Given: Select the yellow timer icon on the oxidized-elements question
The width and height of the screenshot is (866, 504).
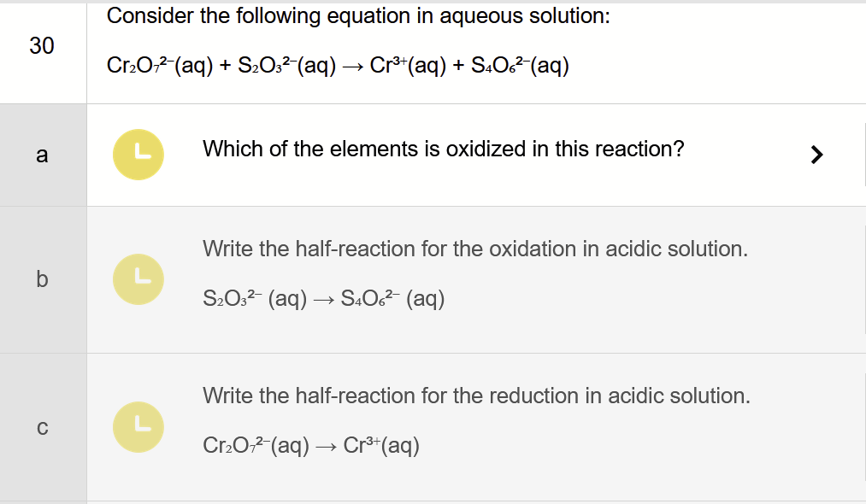Looking at the screenshot, I should pos(138,154).
